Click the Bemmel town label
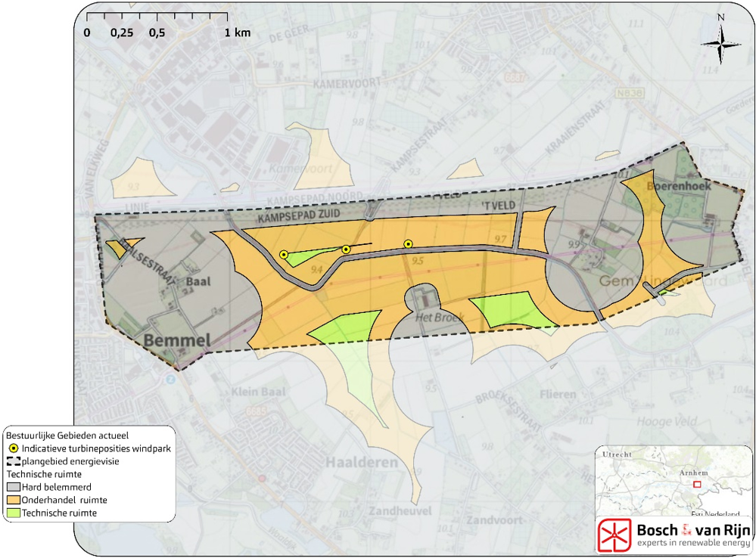The image size is (756, 558). tap(176, 341)
